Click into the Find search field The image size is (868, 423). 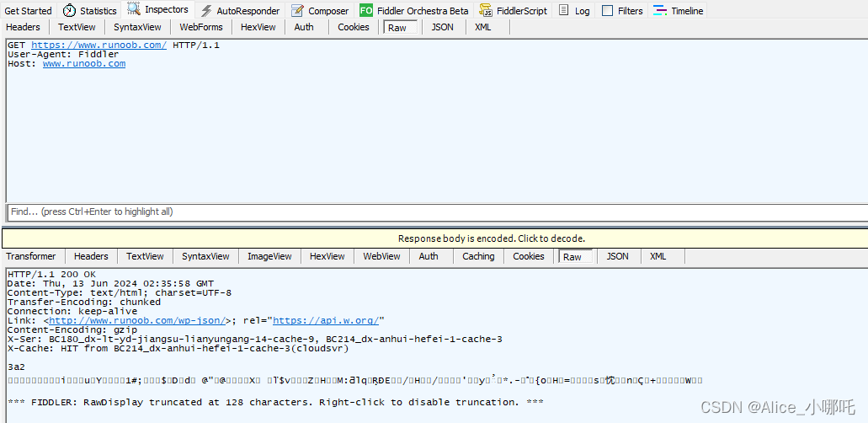[x=437, y=211]
